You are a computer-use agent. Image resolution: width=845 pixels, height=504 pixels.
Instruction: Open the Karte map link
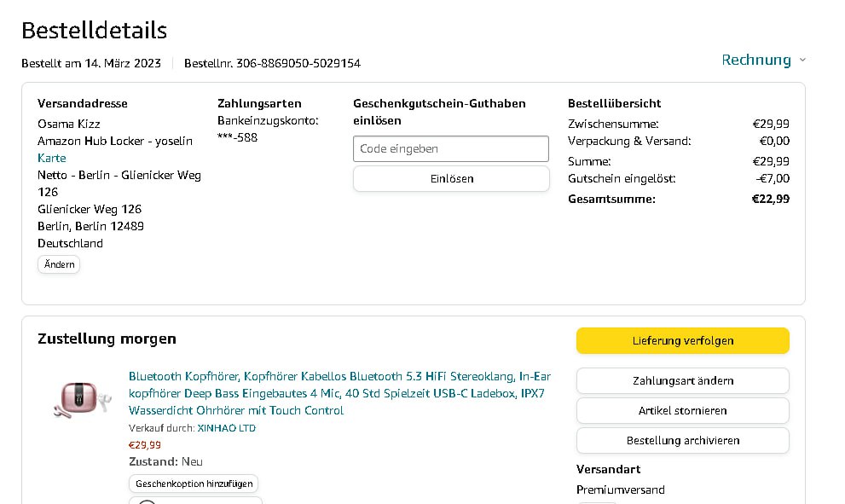coord(51,158)
